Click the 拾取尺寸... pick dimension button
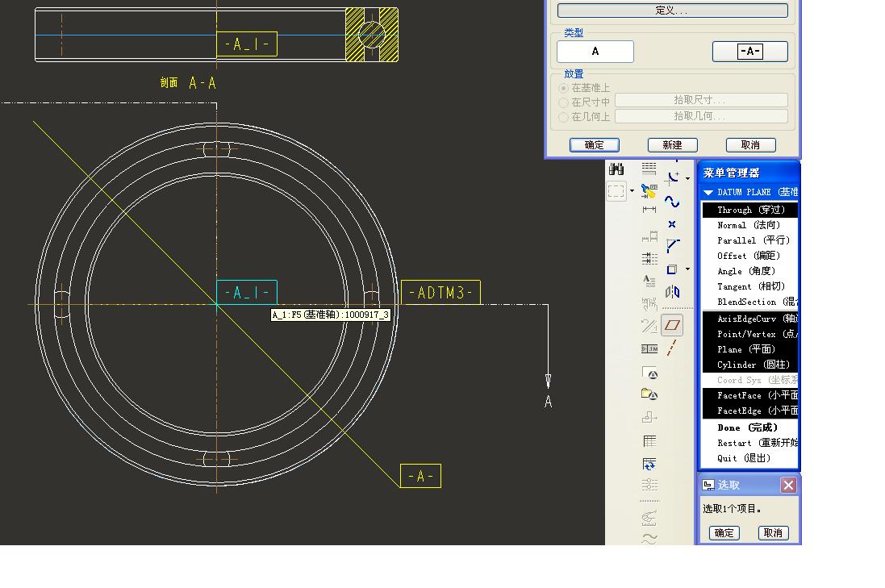885x588 pixels. pos(701,100)
